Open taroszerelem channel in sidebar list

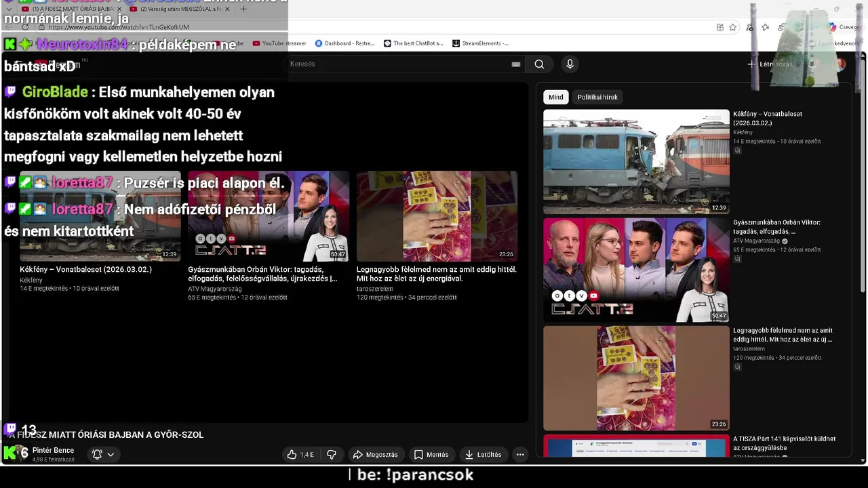pos(749,348)
